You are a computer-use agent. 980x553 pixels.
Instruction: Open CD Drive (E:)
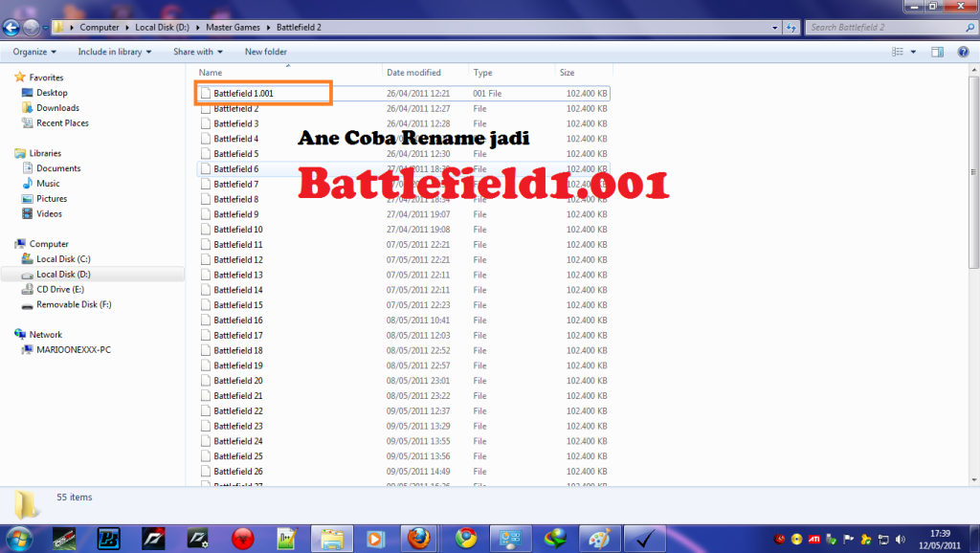click(60, 289)
